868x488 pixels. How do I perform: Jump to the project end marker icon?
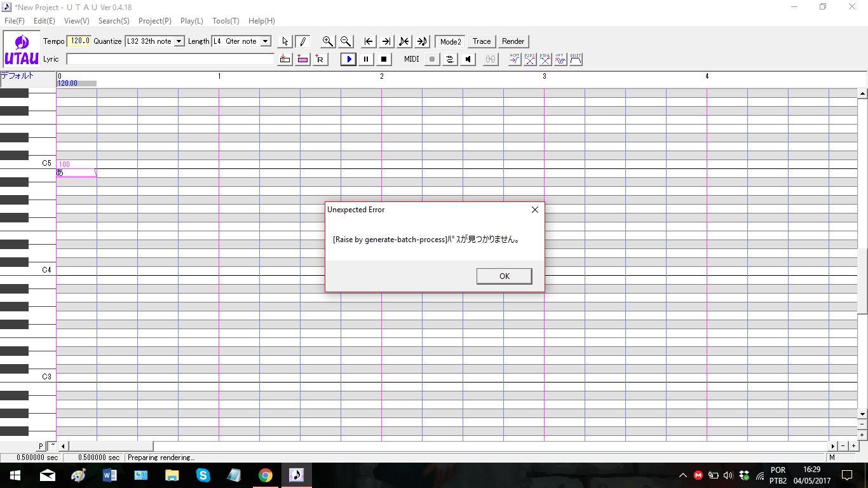[x=386, y=41]
